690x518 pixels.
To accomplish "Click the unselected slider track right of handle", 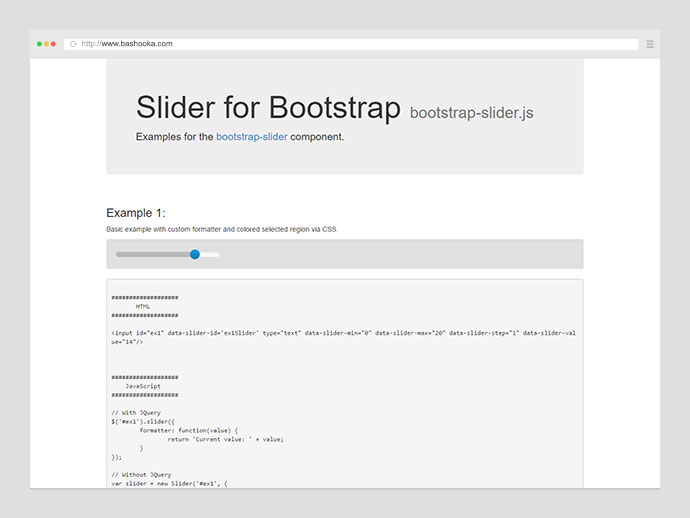I will (209, 254).
